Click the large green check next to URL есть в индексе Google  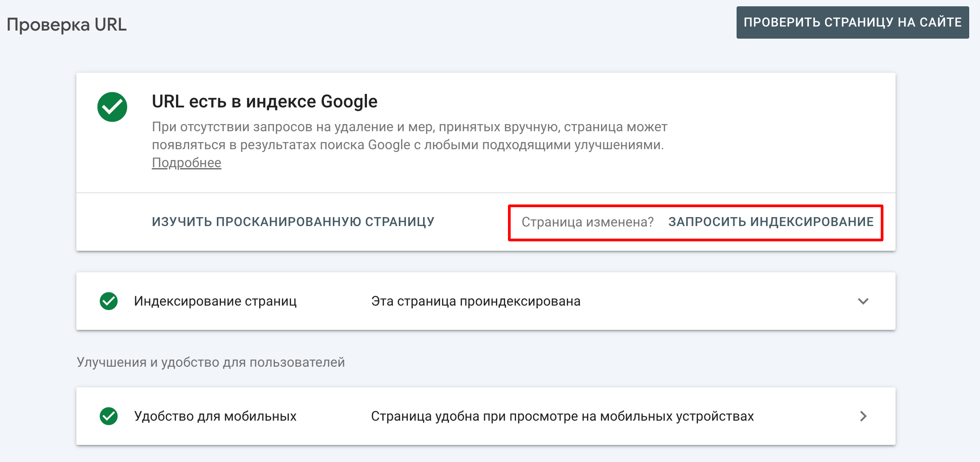(112, 107)
